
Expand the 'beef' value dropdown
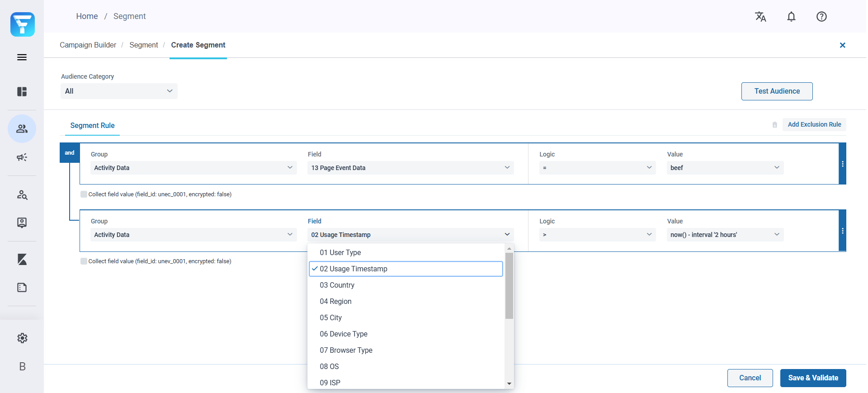[x=725, y=168]
